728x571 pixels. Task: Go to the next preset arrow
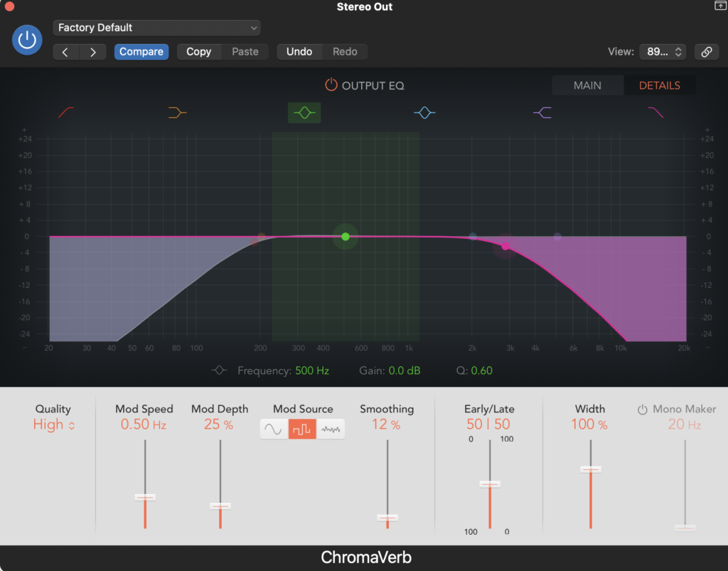[x=93, y=52]
